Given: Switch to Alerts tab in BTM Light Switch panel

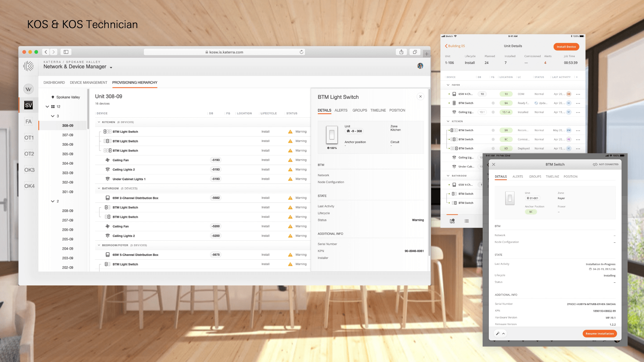Looking at the screenshot, I should (341, 110).
